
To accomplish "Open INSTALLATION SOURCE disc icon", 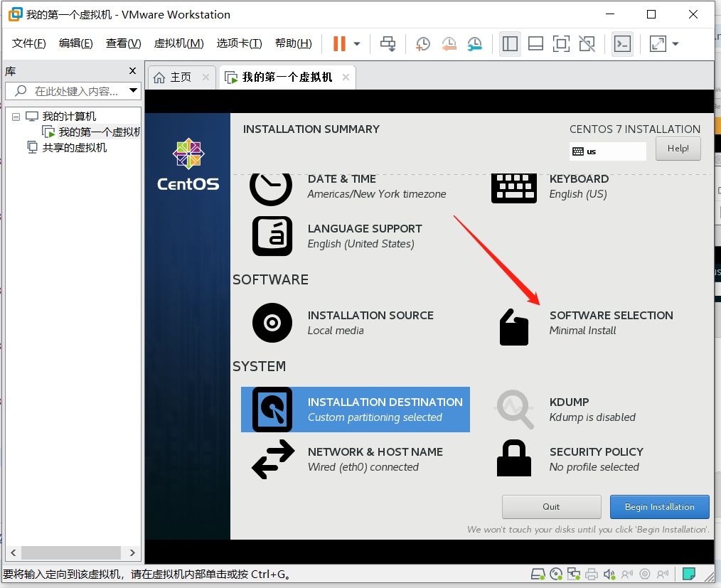I will click(x=272, y=323).
